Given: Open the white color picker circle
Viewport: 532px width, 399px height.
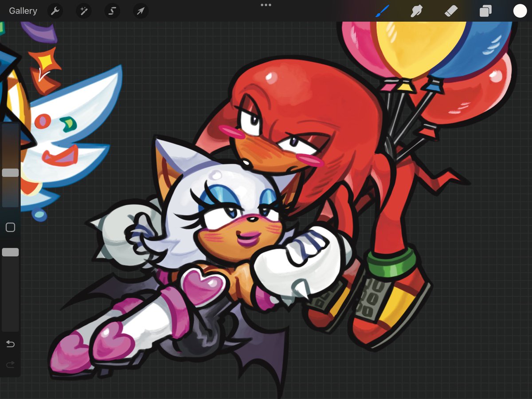Looking at the screenshot, I should pos(520,11).
